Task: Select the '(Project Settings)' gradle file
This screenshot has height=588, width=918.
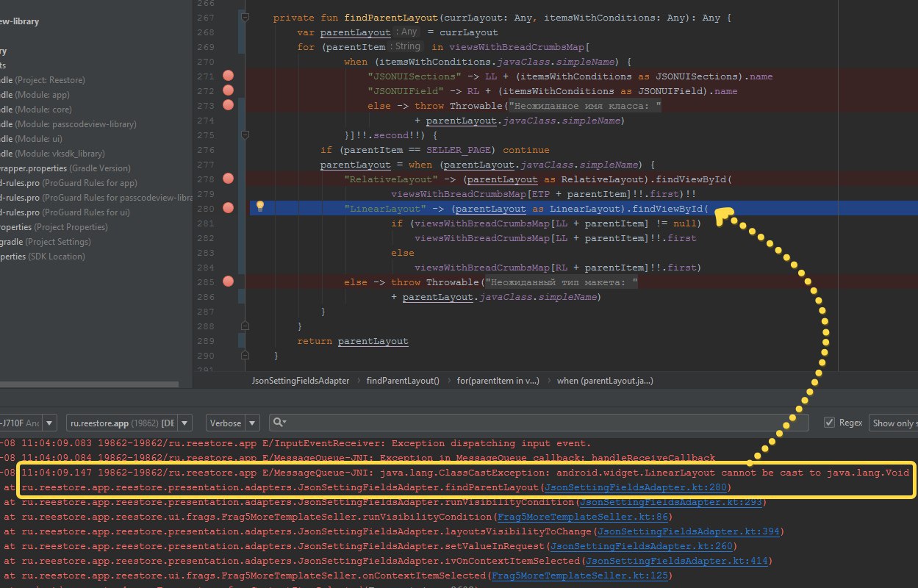Action: tap(46, 242)
